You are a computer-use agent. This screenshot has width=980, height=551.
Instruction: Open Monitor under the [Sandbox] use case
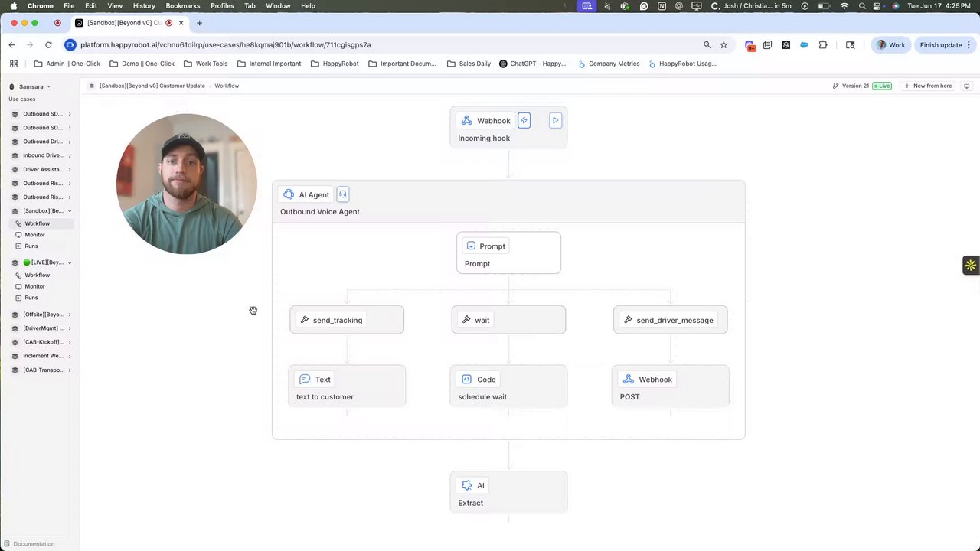[34, 235]
